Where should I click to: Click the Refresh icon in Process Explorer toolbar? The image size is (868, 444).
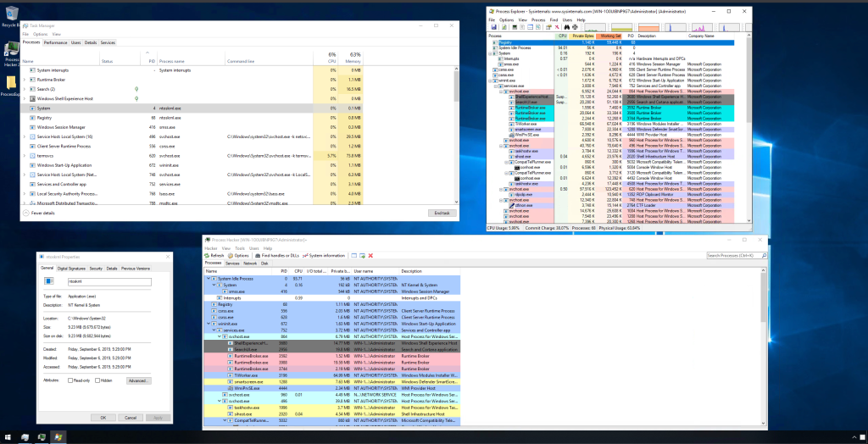[x=504, y=27]
